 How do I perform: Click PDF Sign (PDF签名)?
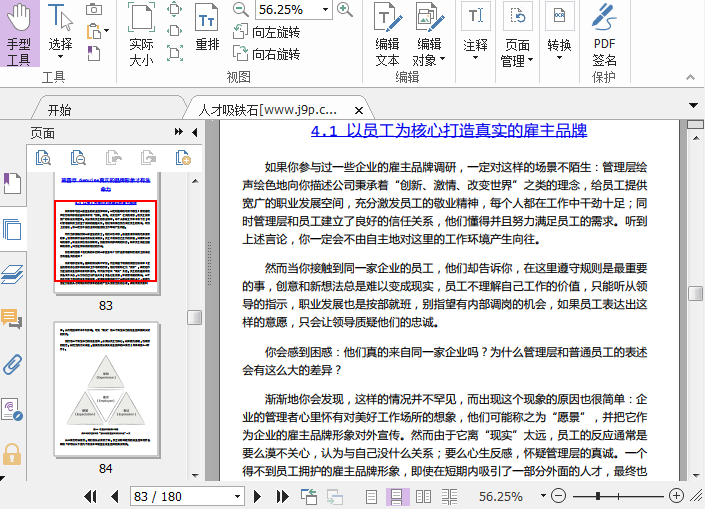click(604, 35)
